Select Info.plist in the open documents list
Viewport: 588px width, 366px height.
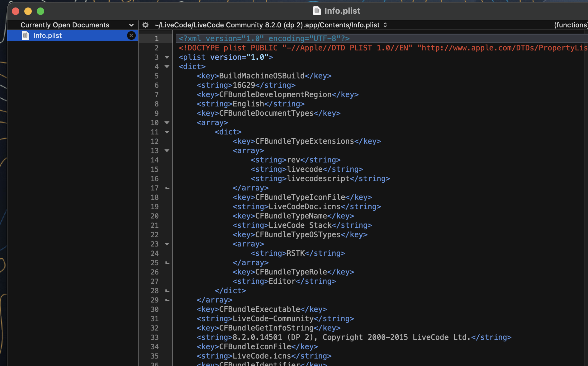[72, 35]
